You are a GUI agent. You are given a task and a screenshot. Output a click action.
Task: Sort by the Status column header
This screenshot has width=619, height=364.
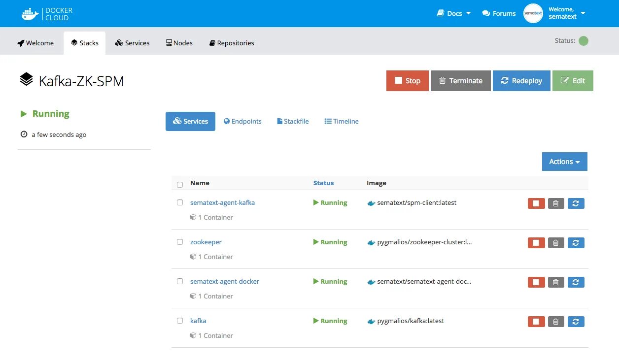(323, 183)
